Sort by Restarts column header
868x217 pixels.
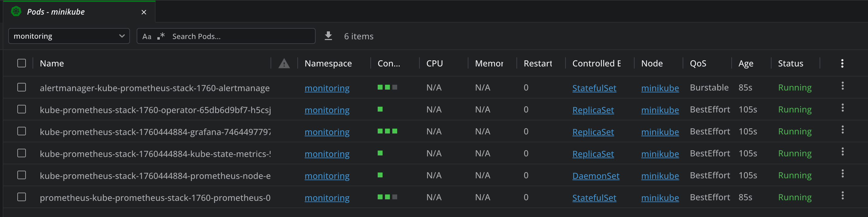click(x=538, y=63)
